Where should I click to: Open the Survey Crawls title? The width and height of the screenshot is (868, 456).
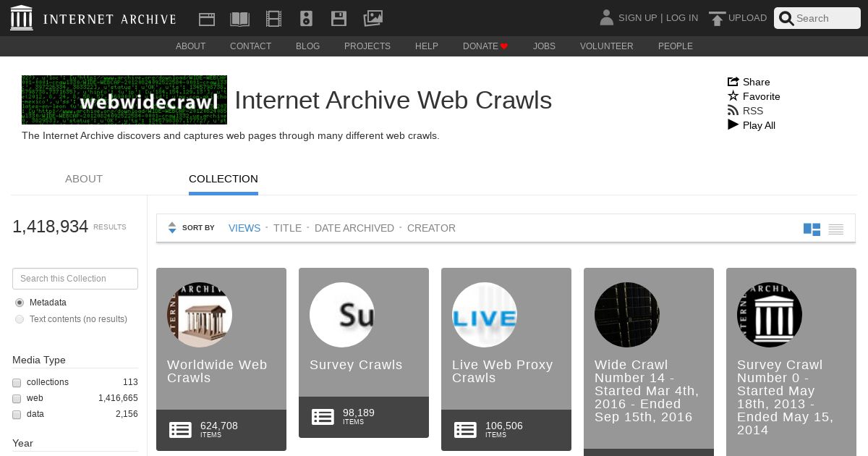356,365
